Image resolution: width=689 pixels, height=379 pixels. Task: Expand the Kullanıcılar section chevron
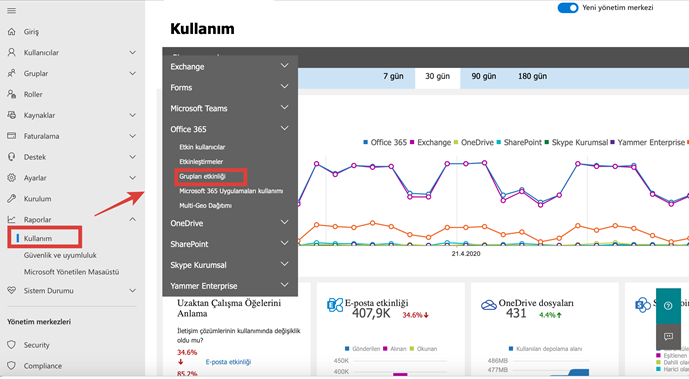(x=132, y=52)
